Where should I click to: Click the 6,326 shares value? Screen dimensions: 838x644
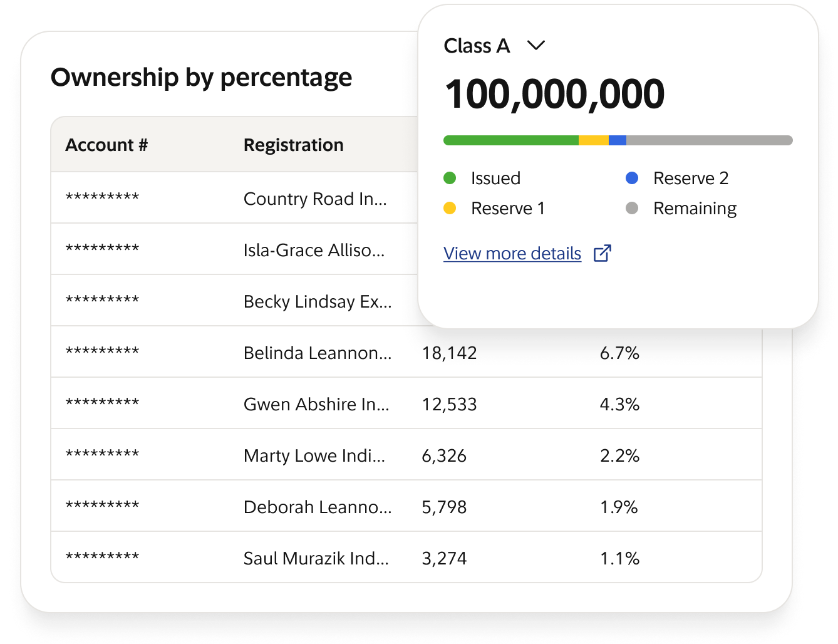click(444, 456)
